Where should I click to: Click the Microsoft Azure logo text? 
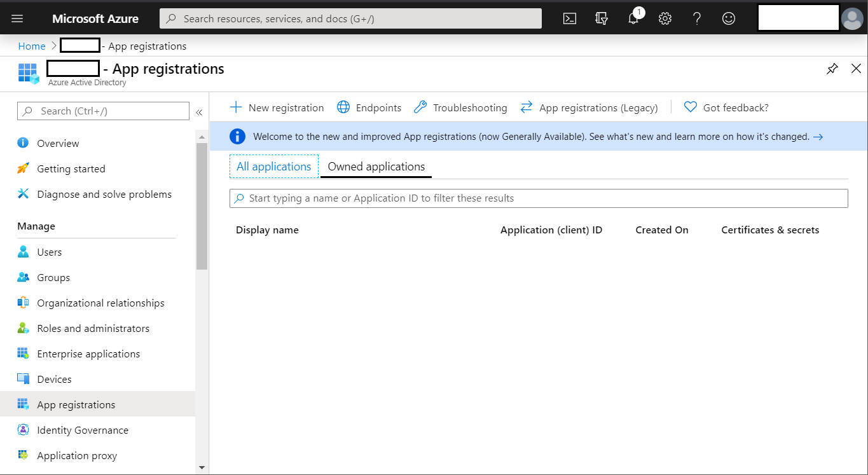coord(95,18)
